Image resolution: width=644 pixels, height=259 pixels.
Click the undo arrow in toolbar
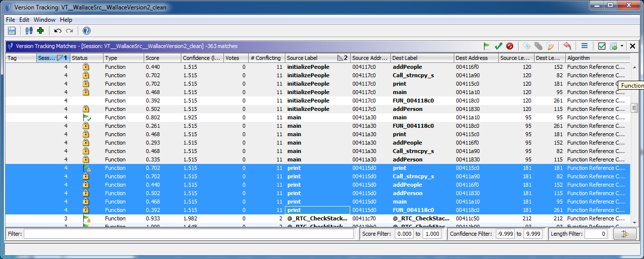pyautogui.click(x=58, y=31)
